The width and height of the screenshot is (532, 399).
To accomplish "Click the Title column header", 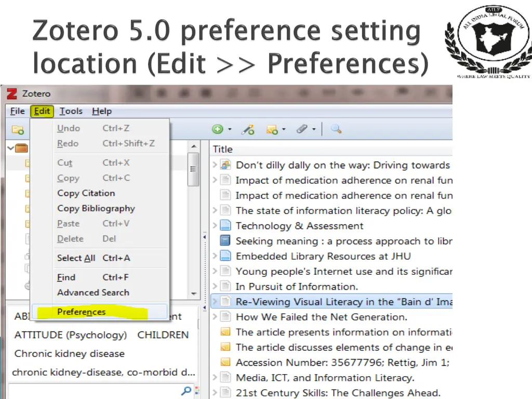I will pos(332,149).
